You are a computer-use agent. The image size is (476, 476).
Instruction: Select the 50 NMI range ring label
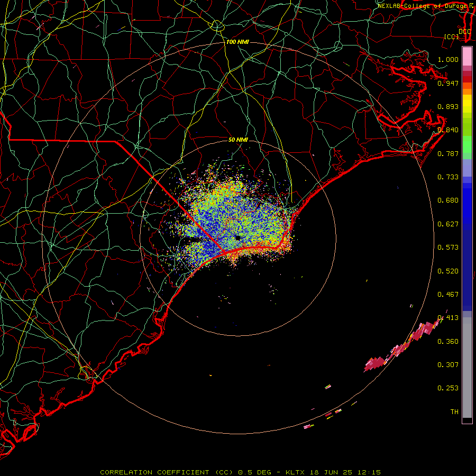238,140
